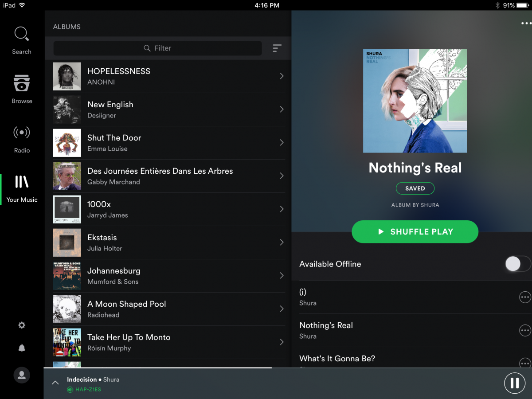This screenshot has width=532, height=399.
Task: Tap the Bluetooth icon in status bar
Action: click(x=497, y=5)
